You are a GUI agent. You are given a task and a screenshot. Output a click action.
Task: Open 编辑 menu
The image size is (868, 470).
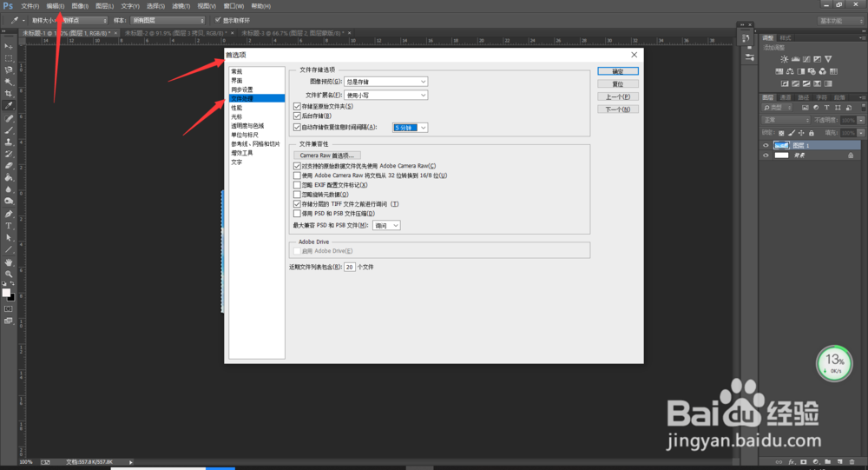tap(56, 6)
